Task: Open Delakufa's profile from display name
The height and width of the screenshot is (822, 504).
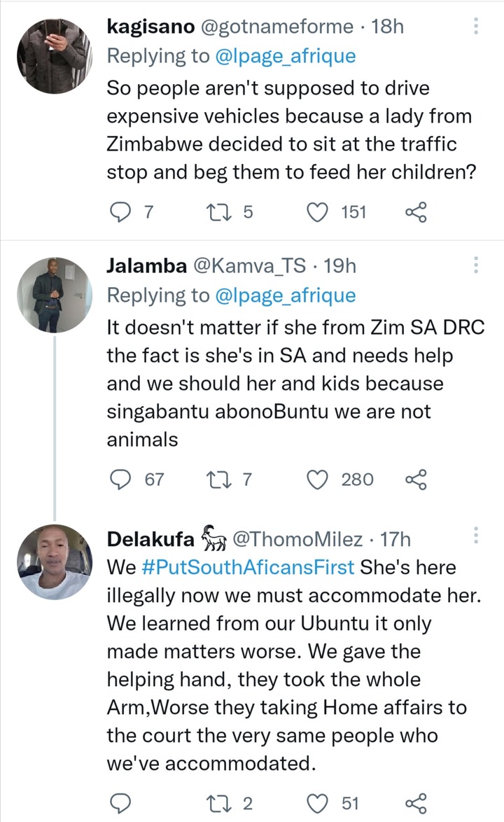Action: [x=151, y=539]
